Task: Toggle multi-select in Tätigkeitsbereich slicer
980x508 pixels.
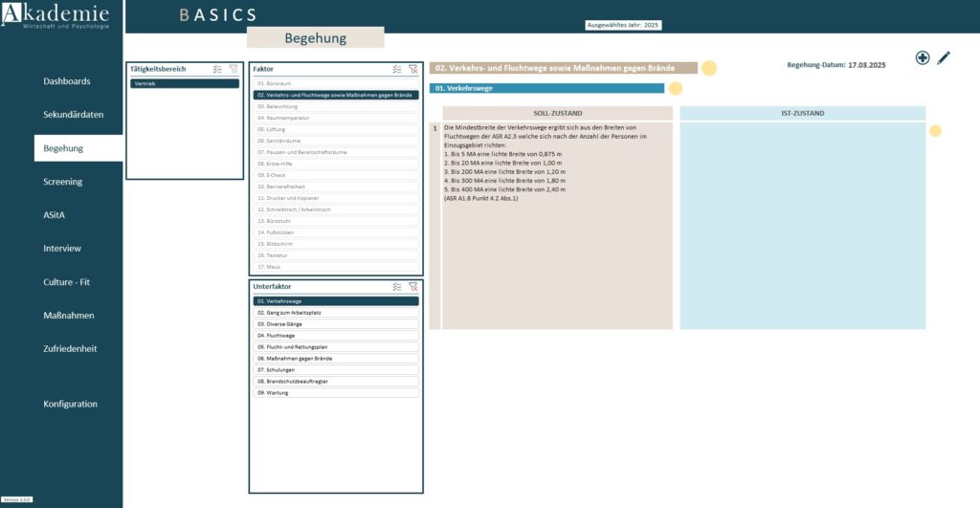Action: [x=217, y=69]
